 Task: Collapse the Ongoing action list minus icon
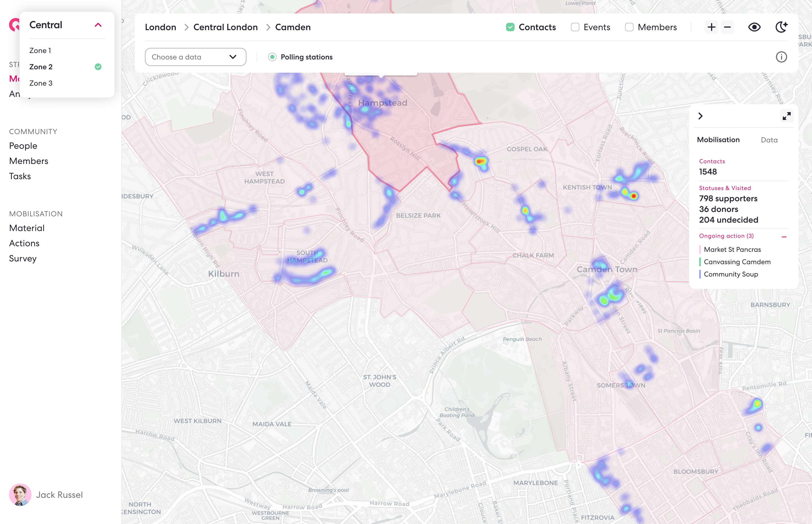pyautogui.click(x=784, y=236)
